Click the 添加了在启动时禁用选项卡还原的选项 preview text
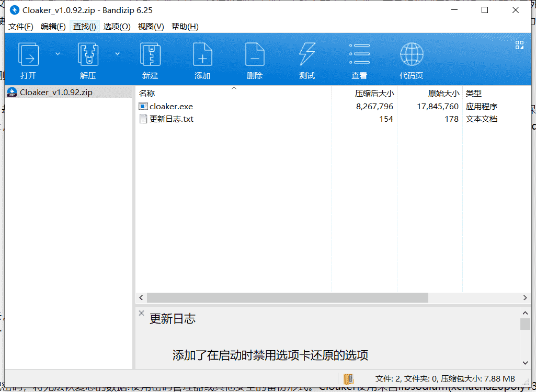This screenshot has width=536, height=392. click(270, 355)
